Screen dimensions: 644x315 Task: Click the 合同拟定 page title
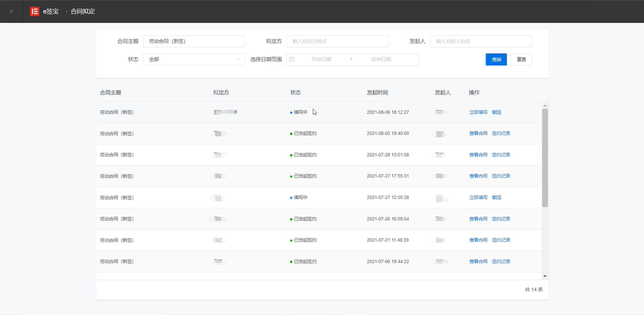[x=83, y=11]
